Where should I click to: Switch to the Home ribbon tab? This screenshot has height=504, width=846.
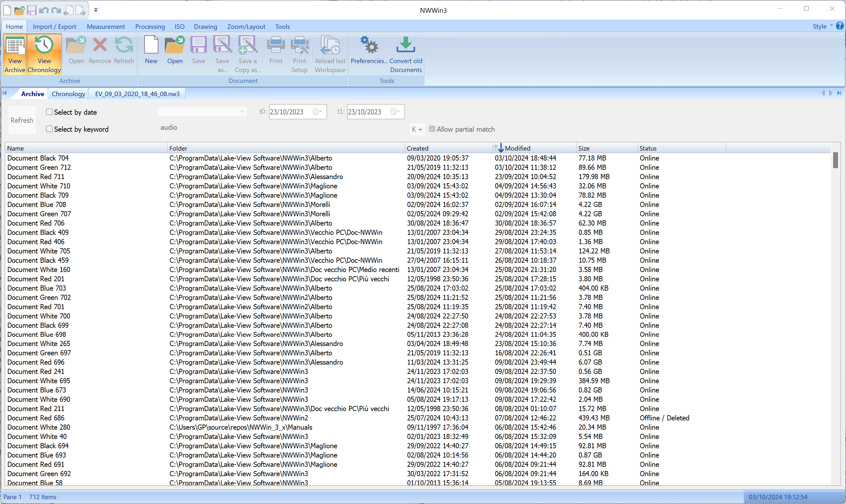point(14,27)
